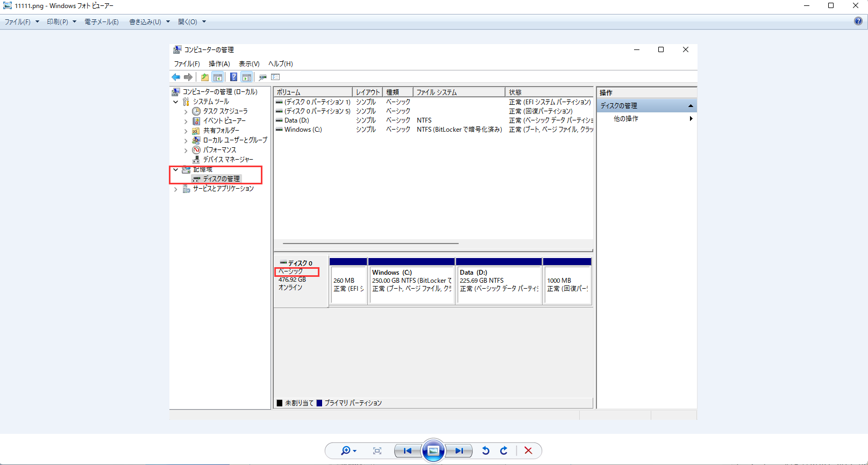868x465 pixels.
Task: Collapse the ディスクの管理 actions section arrow
Action: (x=691, y=106)
